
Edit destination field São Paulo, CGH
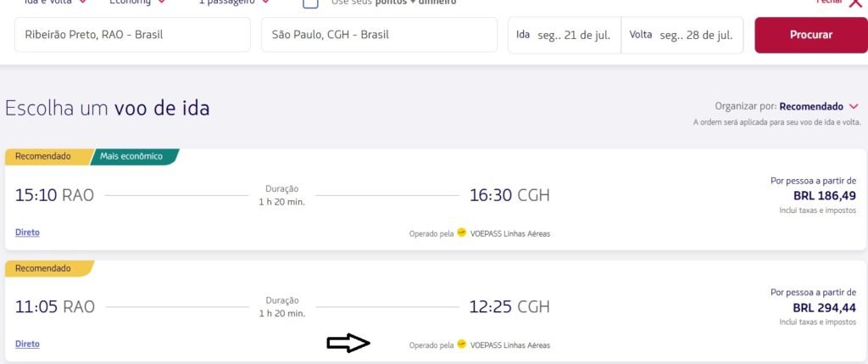[379, 35]
